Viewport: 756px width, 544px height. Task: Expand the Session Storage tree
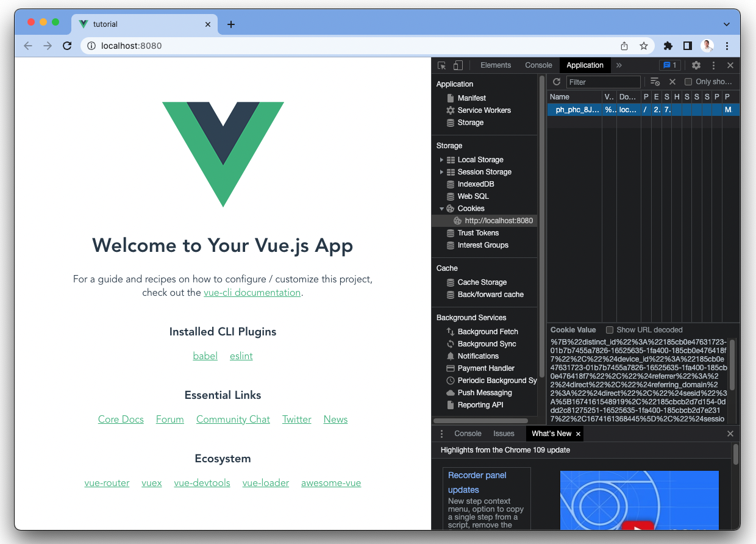coord(441,172)
